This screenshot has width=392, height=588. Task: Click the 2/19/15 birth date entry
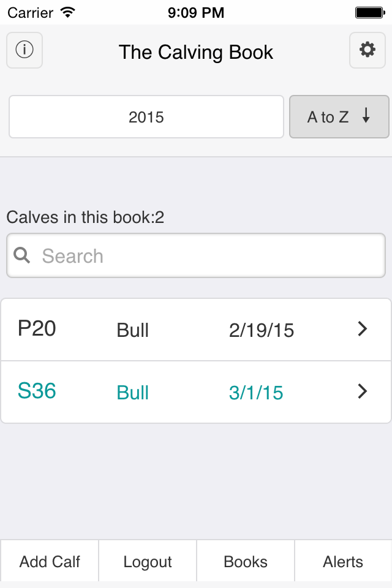click(x=262, y=331)
